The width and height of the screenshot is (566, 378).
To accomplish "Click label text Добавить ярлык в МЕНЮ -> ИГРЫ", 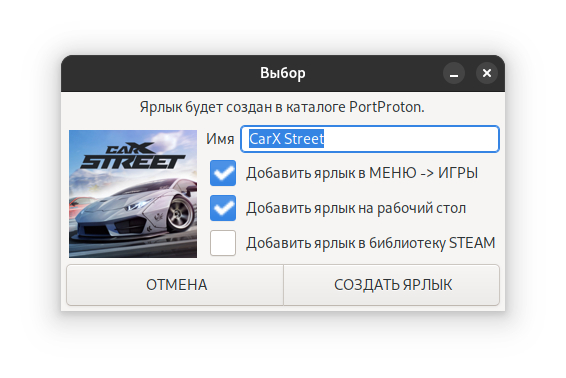I will coord(362,173).
